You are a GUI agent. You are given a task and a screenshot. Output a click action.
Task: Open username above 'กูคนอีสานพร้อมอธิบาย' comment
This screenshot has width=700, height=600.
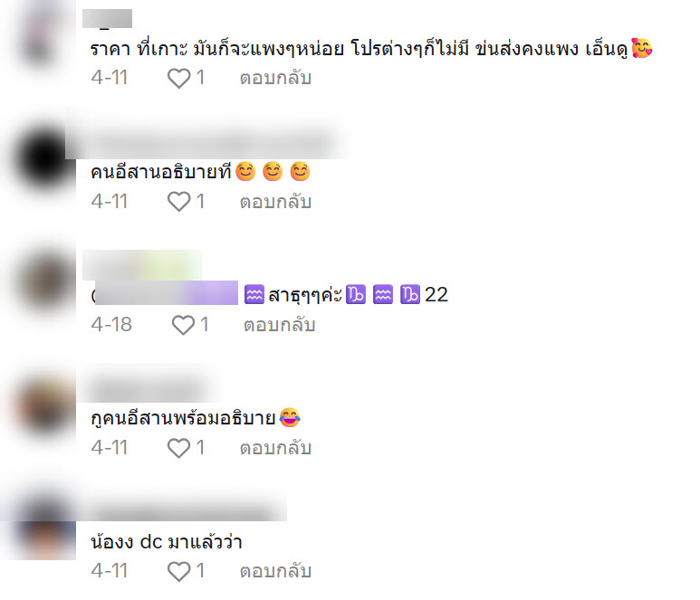click(149, 388)
